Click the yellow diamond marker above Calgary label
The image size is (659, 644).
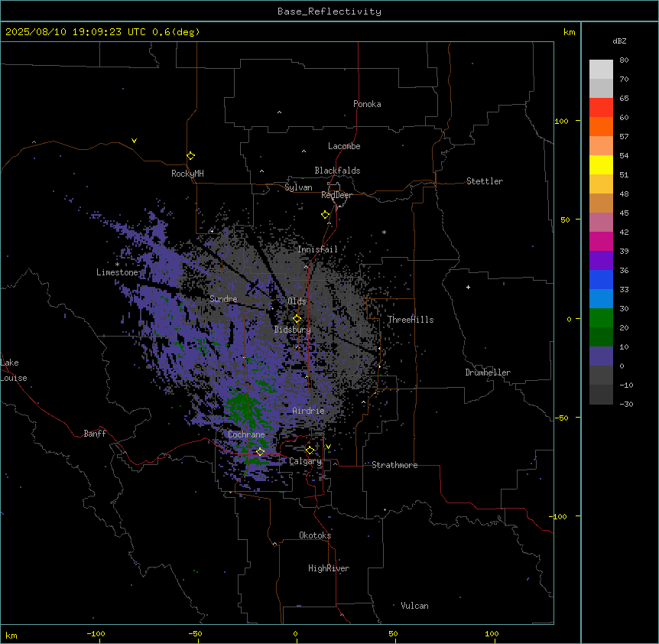click(310, 450)
